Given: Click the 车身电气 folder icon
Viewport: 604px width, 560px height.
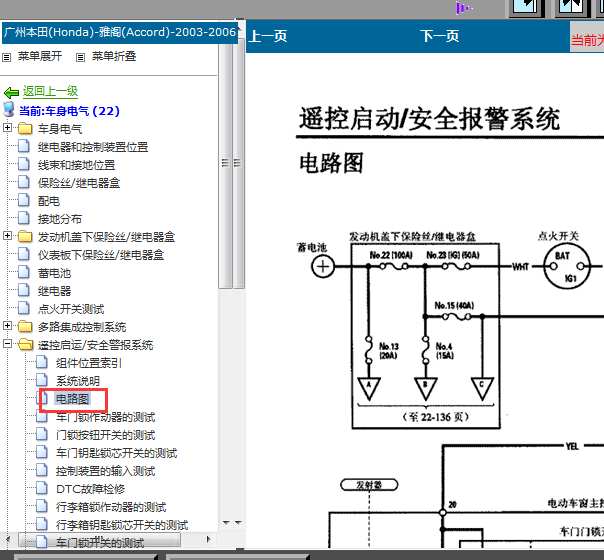Looking at the screenshot, I should point(25,128).
